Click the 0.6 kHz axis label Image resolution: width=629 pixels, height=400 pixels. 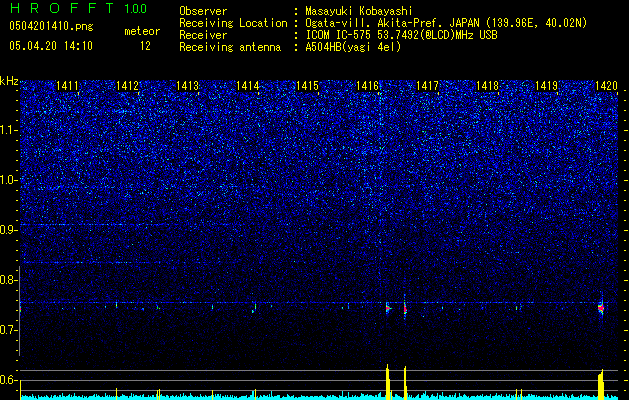coord(9,380)
